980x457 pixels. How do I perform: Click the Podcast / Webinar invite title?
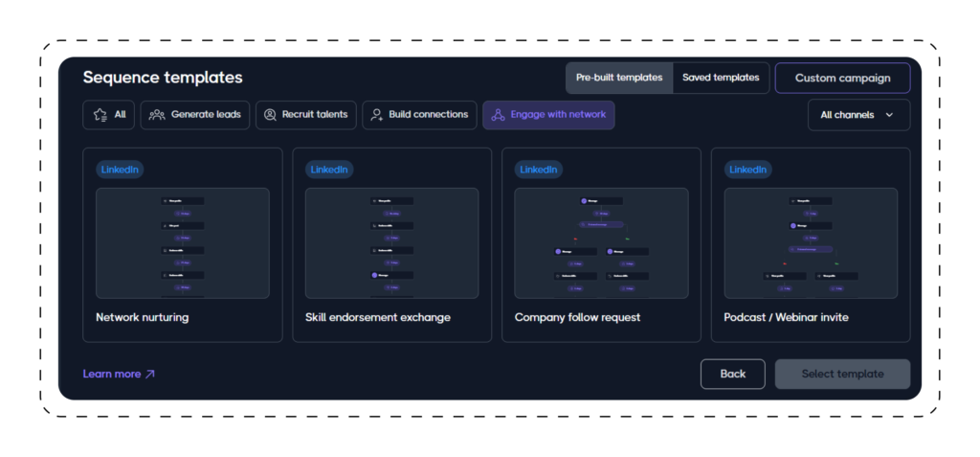click(786, 317)
